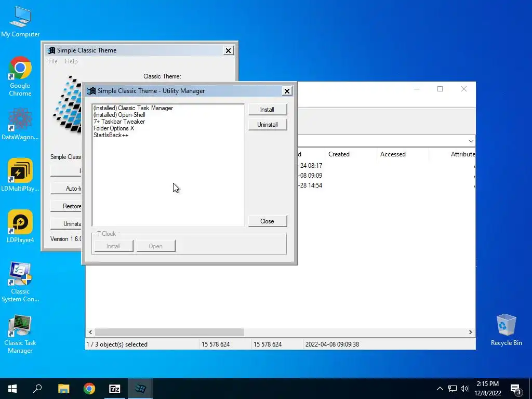Close the background file manager window

coord(464,89)
